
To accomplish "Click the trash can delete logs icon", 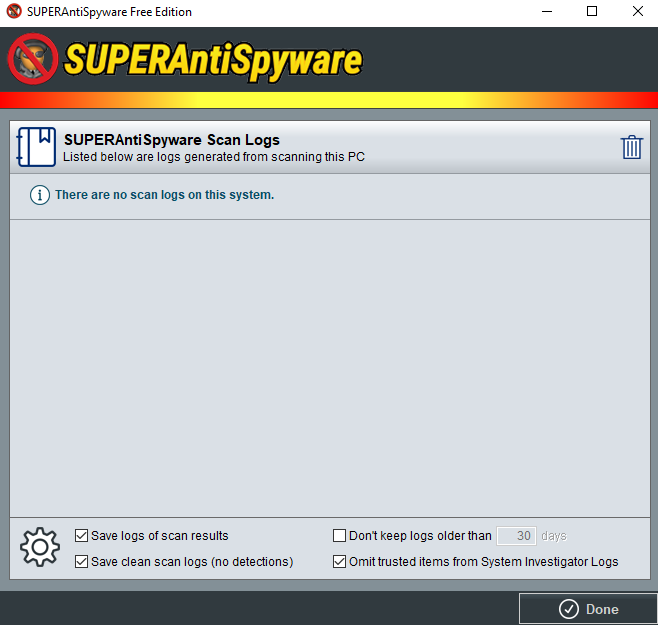I will coord(631,147).
